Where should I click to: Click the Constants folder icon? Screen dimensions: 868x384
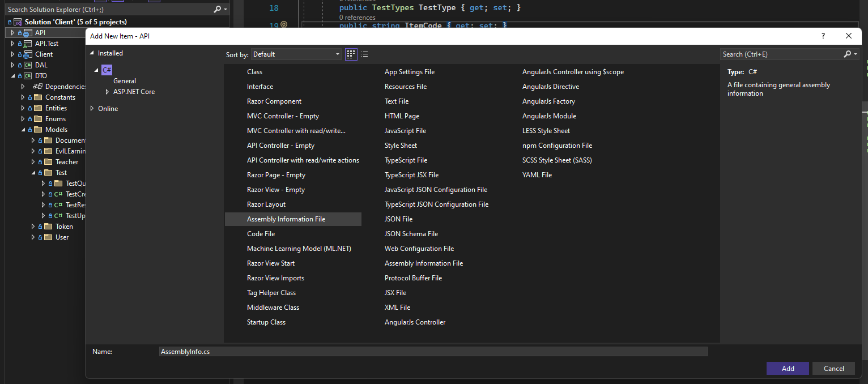pos(38,97)
